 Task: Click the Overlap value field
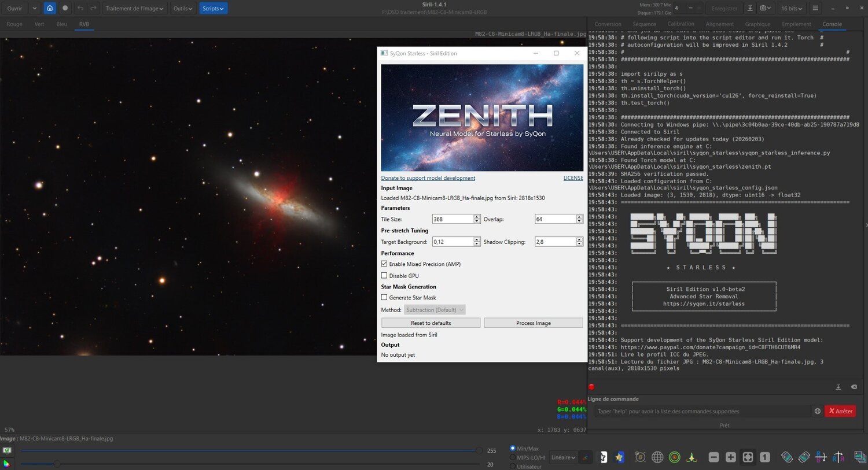(x=556, y=219)
